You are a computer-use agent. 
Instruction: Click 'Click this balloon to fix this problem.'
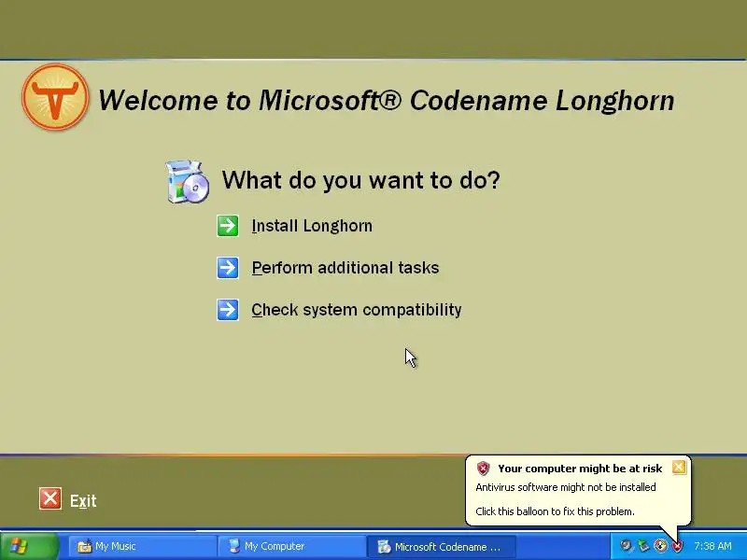click(555, 511)
